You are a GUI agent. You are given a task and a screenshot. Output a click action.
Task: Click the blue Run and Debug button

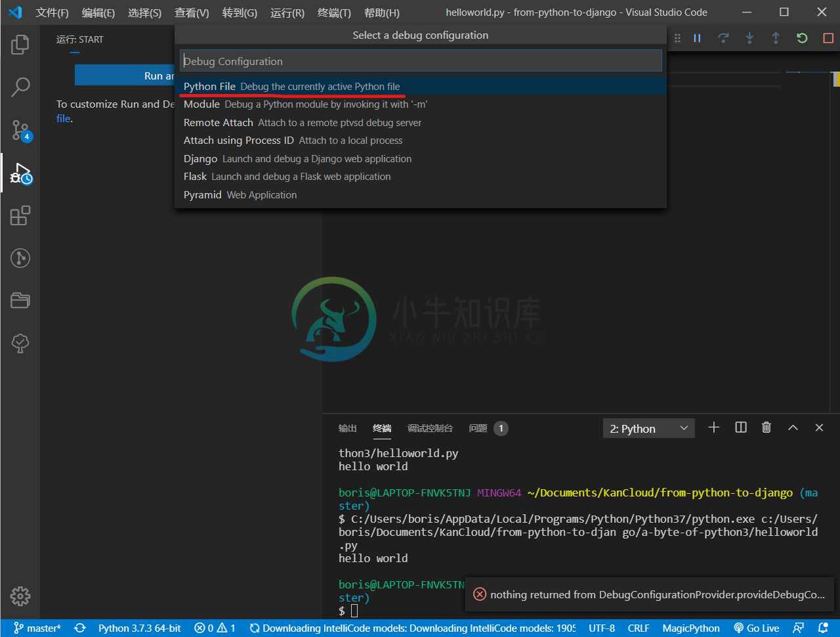pyautogui.click(x=125, y=76)
